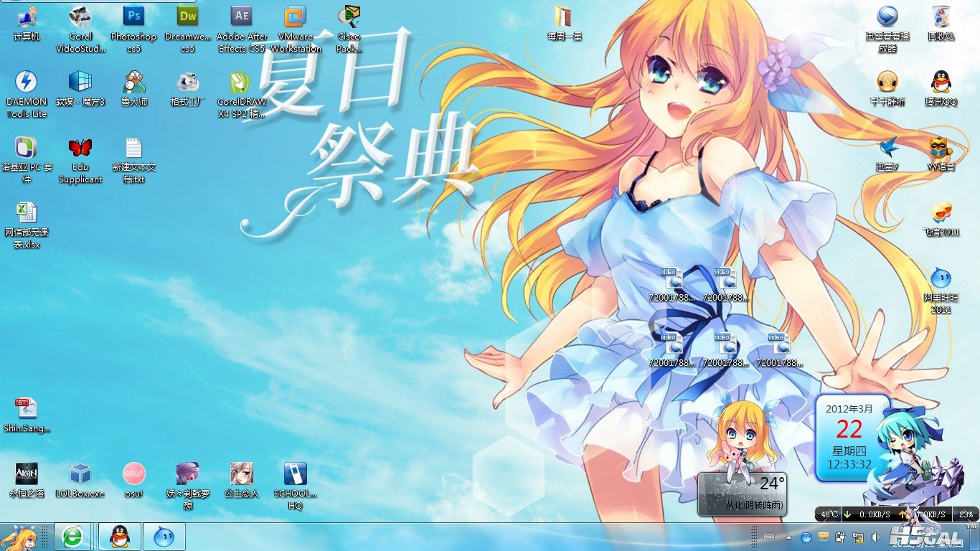This screenshot has height=551, width=980.
Task: Click the keyboard input method tray icon
Action: pyautogui.click(x=770, y=537)
